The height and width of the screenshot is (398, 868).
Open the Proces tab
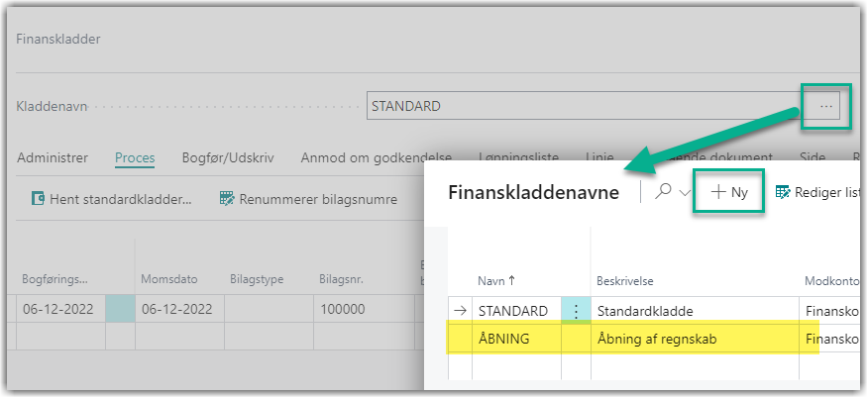point(135,157)
